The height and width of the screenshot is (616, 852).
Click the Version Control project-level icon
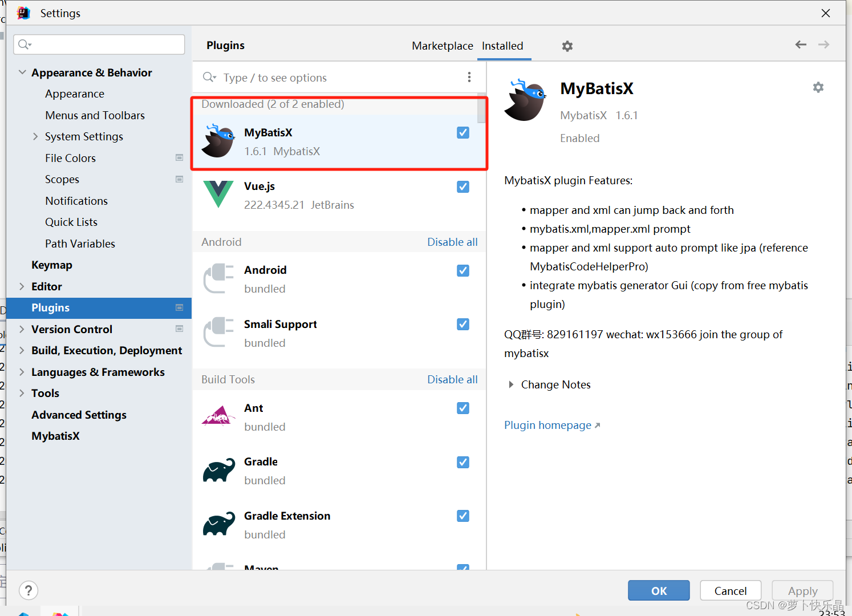click(x=179, y=329)
